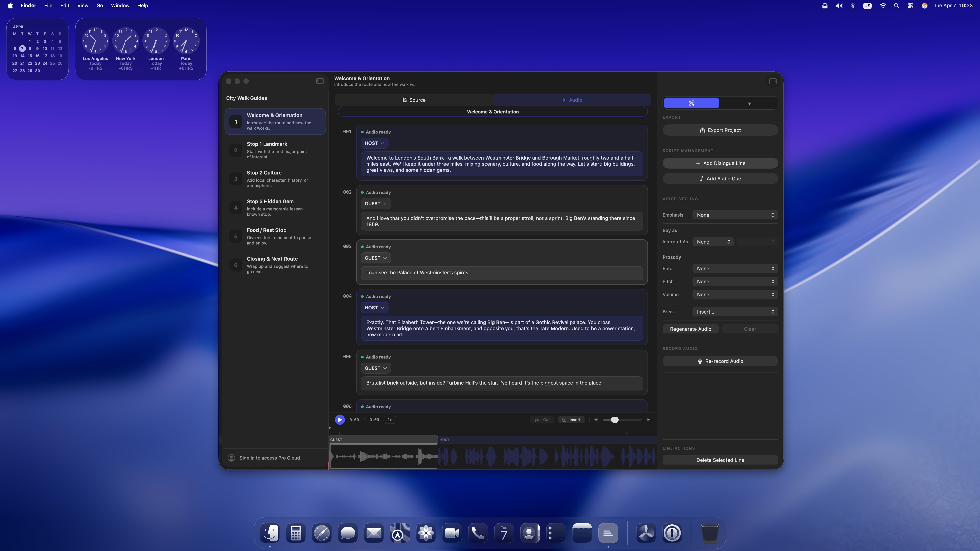Open Control Center in menu bar
This screenshot has width=980, height=551.
(x=910, y=6)
